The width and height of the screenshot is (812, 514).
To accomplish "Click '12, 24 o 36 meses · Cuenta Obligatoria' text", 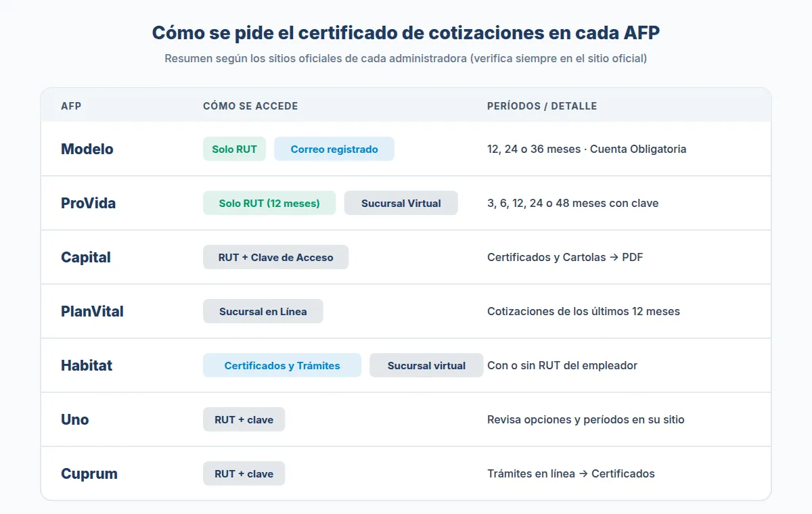I will (x=587, y=149).
